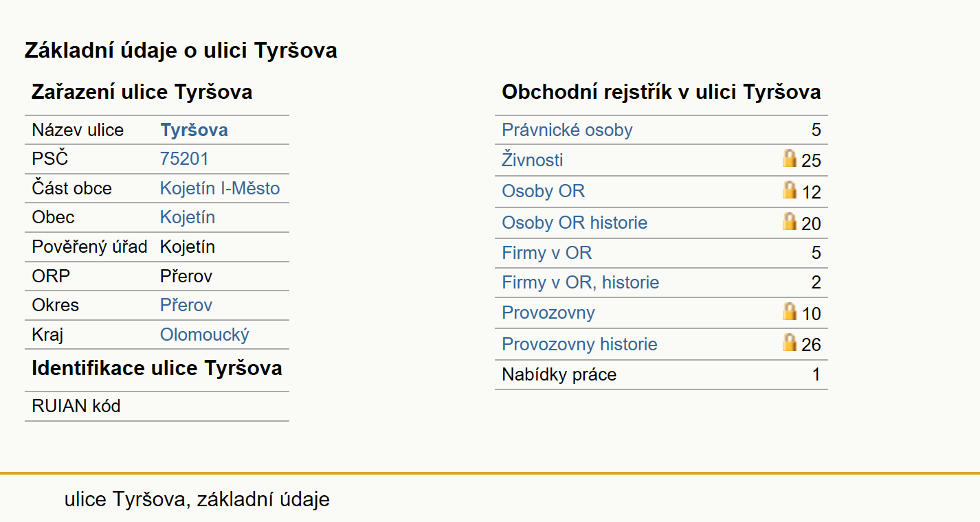Follow the Kojetín I-Město link
This screenshot has height=522, width=980.
[x=220, y=188]
